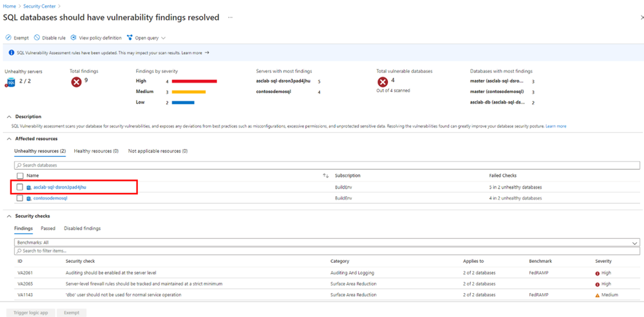Click the VA2065 finding ID
The image size is (644, 317).
click(x=24, y=284)
